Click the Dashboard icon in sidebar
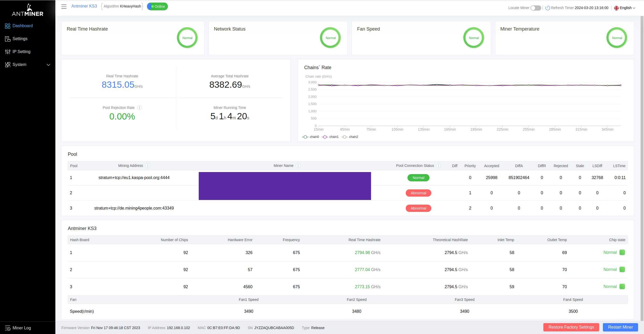 [x=7, y=26]
